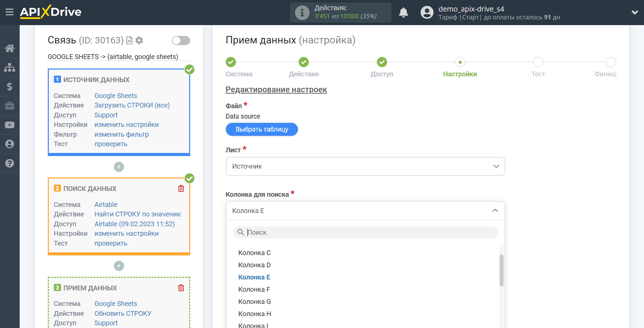Go to the Тест step
Image resolution: width=644 pixels, height=328 pixels.
pyautogui.click(x=538, y=62)
